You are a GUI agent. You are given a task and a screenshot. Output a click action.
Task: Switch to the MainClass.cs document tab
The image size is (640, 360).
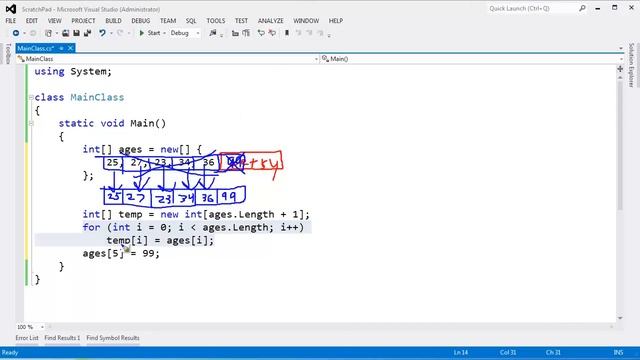[x=36, y=48]
